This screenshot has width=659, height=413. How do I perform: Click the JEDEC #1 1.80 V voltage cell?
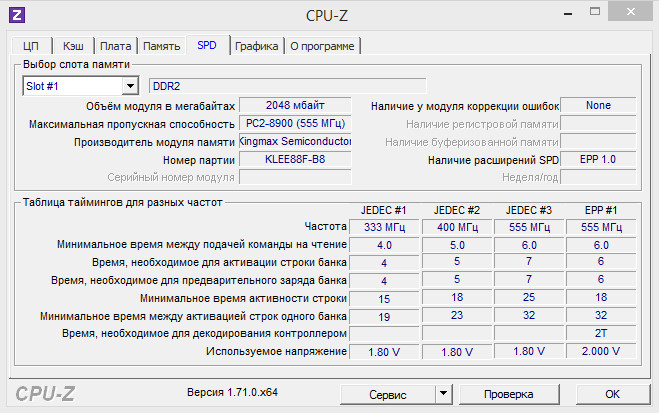point(384,352)
